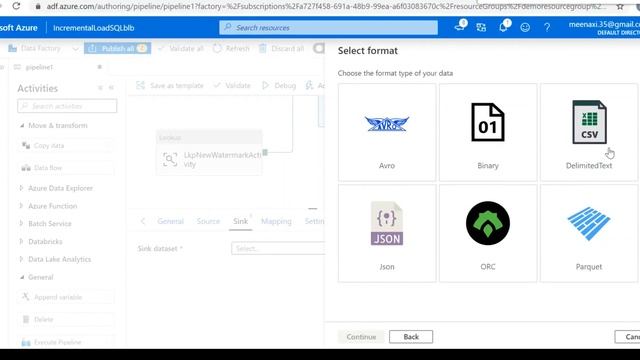Click Publish all button

click(118, 48)
